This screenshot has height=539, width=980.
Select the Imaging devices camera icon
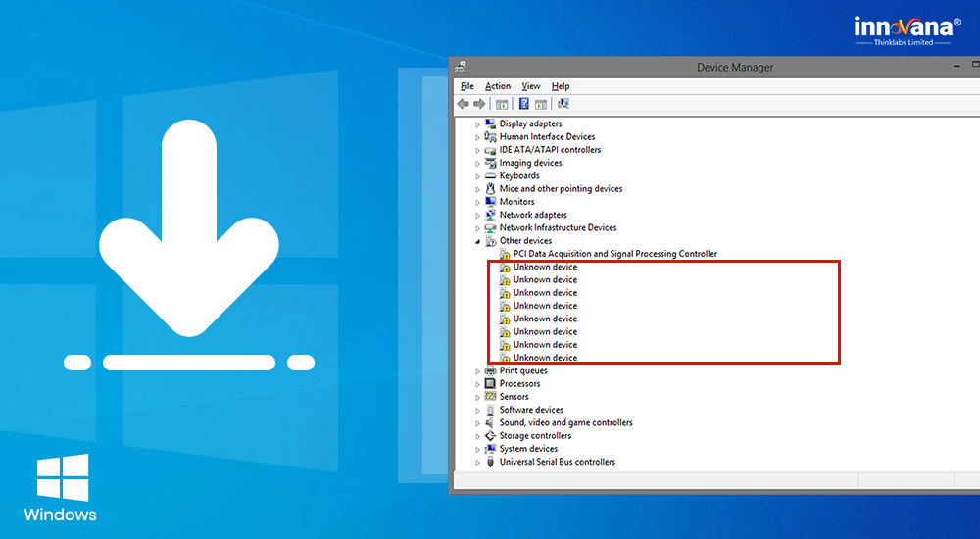[x=491, y=164]
